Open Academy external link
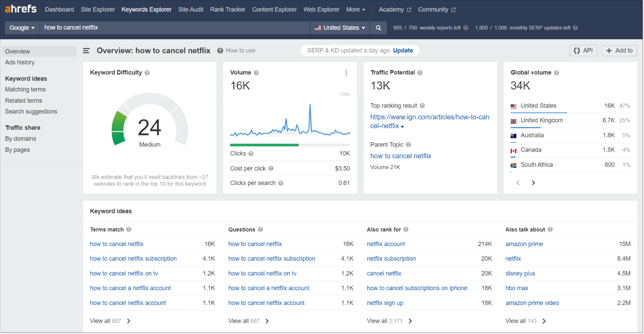The image size is (644, 334). 395,10
